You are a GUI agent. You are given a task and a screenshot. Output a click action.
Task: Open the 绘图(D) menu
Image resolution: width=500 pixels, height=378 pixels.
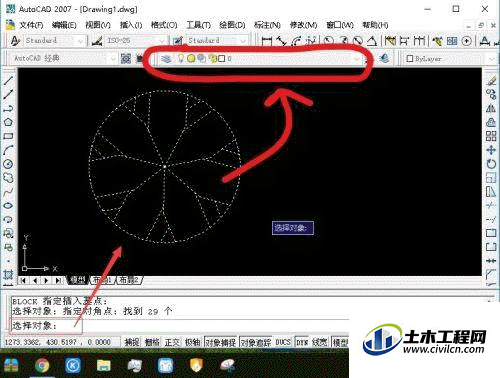coord(232,25)
